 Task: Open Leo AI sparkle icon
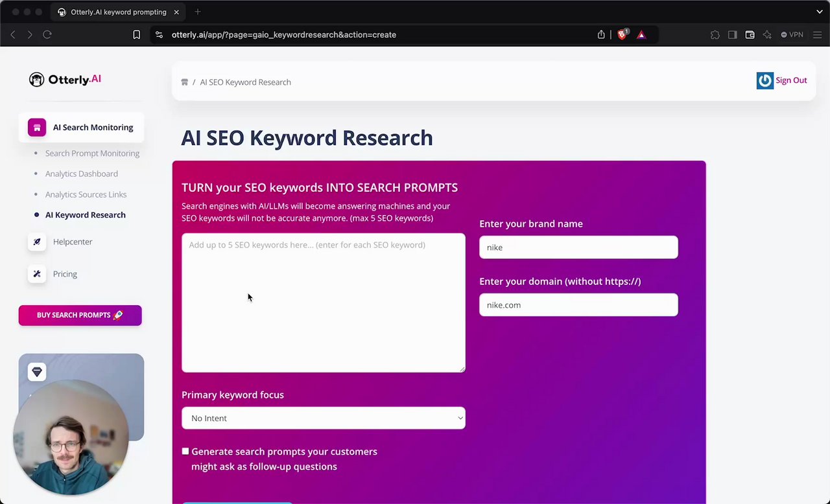tap(768, 35)
